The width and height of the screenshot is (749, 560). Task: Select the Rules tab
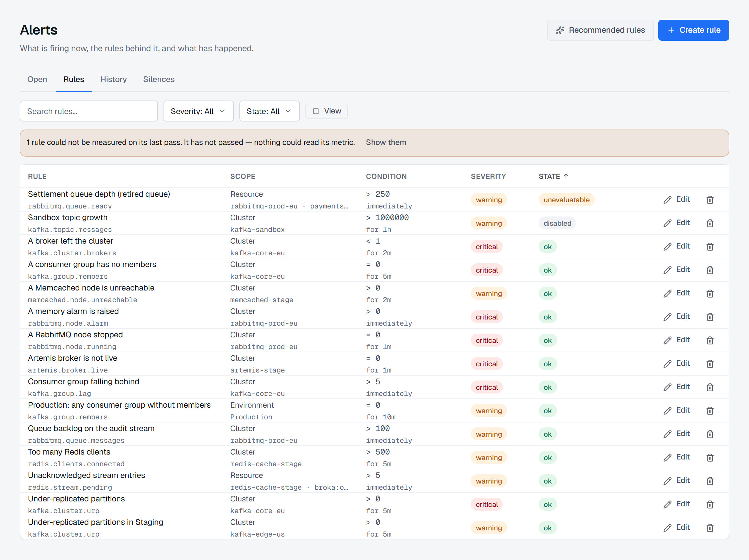[74, 79]
